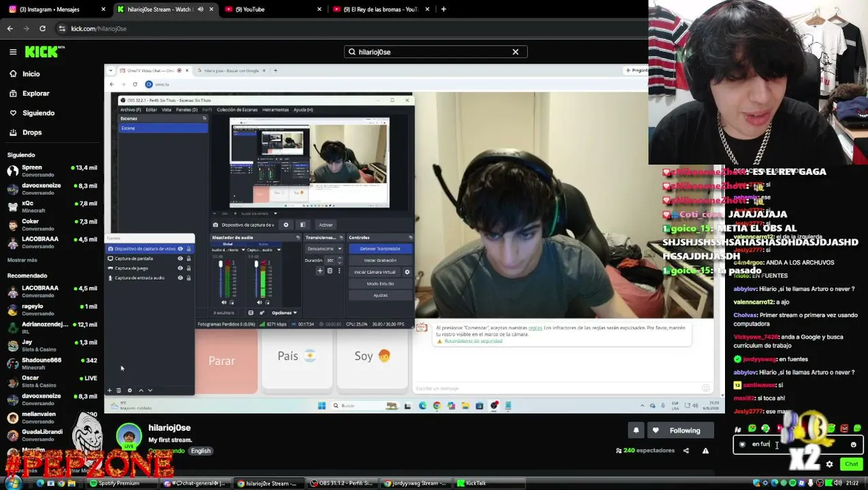
Task: Move OBS source up with arrow icon
Action: (x=141, y=391)
